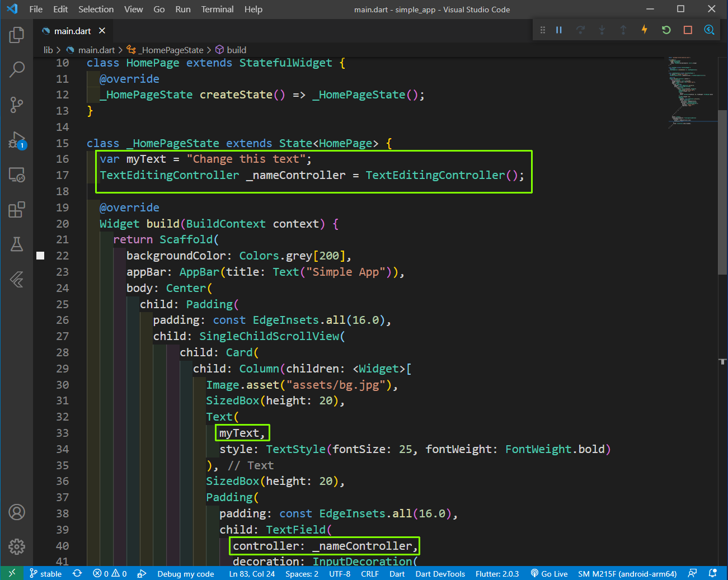Click the grey color square beside line 22

click(40, 256)
